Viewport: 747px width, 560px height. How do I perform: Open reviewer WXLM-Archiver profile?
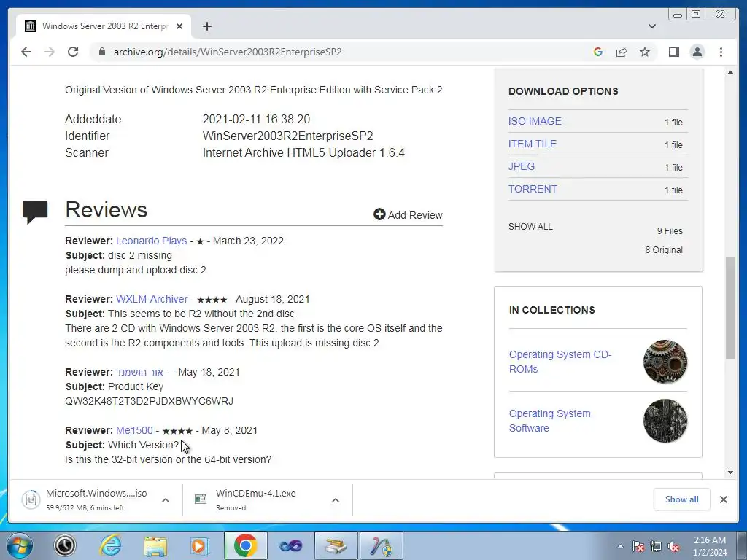pyautogui.click(x=152, y=299)
